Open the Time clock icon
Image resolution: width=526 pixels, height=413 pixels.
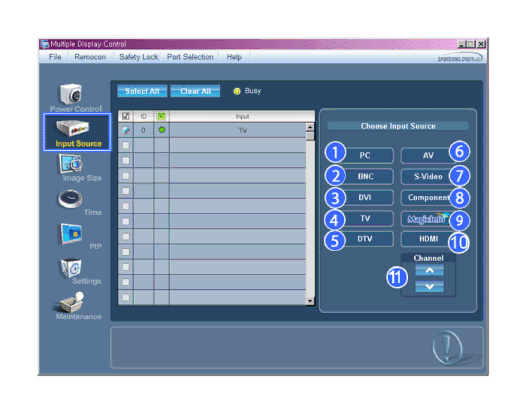(70, 199)
